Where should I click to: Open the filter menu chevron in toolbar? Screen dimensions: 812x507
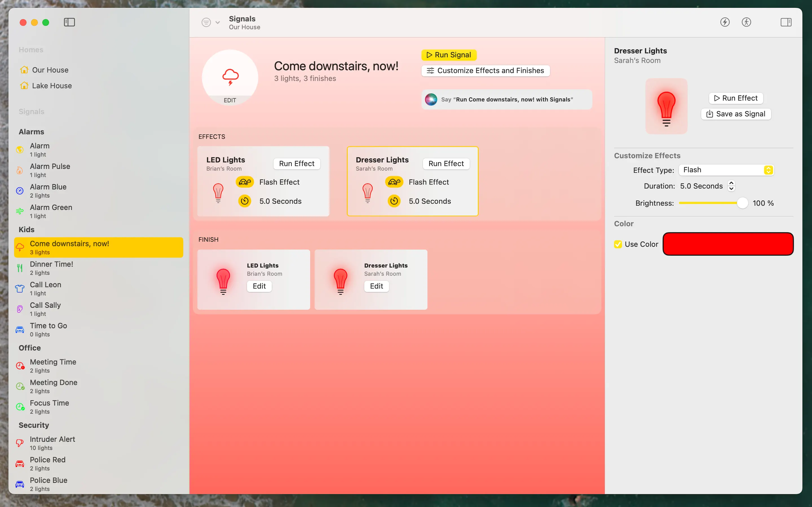tap(217, 23)
